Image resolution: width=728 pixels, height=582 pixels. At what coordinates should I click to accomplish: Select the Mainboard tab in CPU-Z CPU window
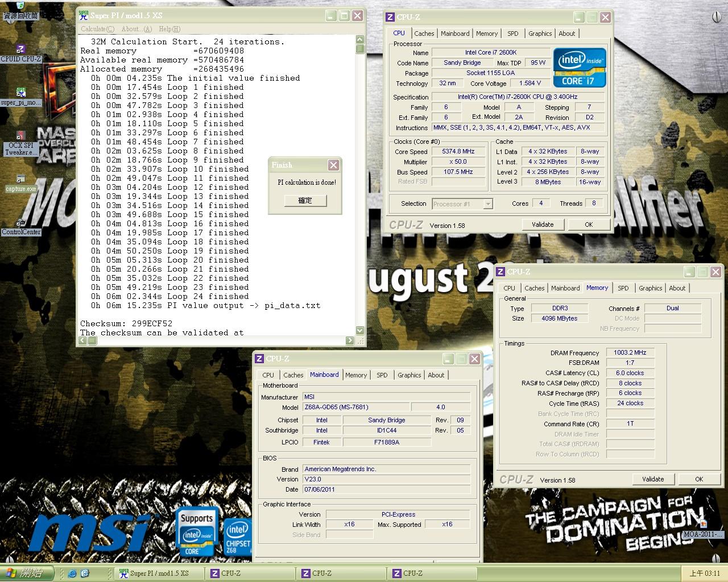(x=455, y=34)
